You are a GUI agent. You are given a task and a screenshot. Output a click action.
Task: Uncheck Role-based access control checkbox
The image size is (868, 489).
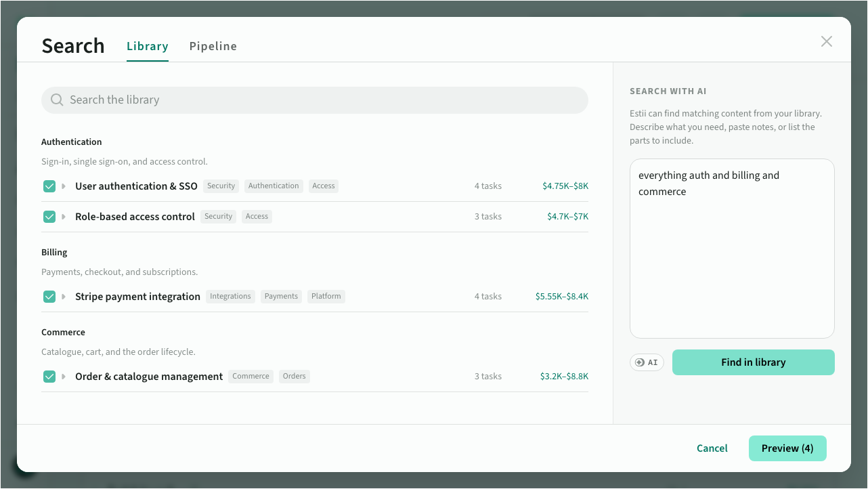(x=49, y=217)
